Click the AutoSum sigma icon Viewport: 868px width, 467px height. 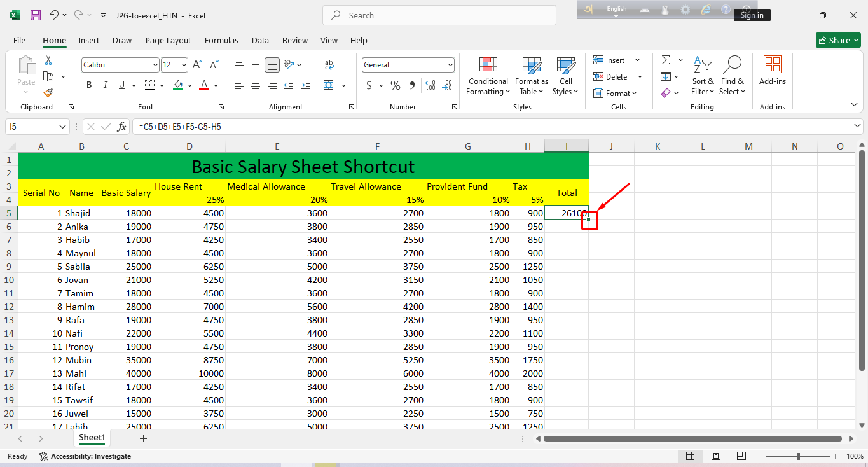click(x=666, y=60)
